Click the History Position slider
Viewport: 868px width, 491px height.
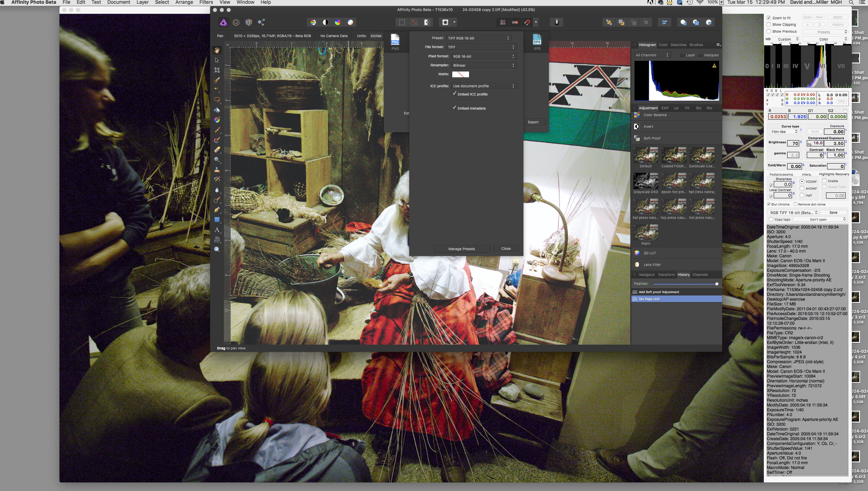point(685,284)
